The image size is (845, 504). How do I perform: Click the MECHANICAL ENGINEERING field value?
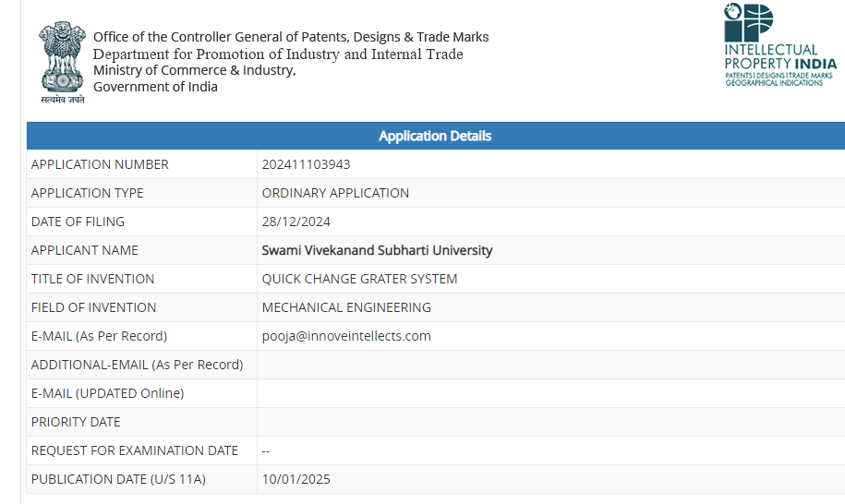click(346, 307)
